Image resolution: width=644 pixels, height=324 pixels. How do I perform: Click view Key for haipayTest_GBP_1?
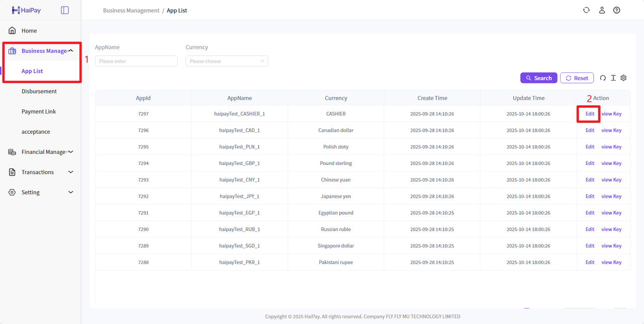pyautogui.click(x=611, y=164)
